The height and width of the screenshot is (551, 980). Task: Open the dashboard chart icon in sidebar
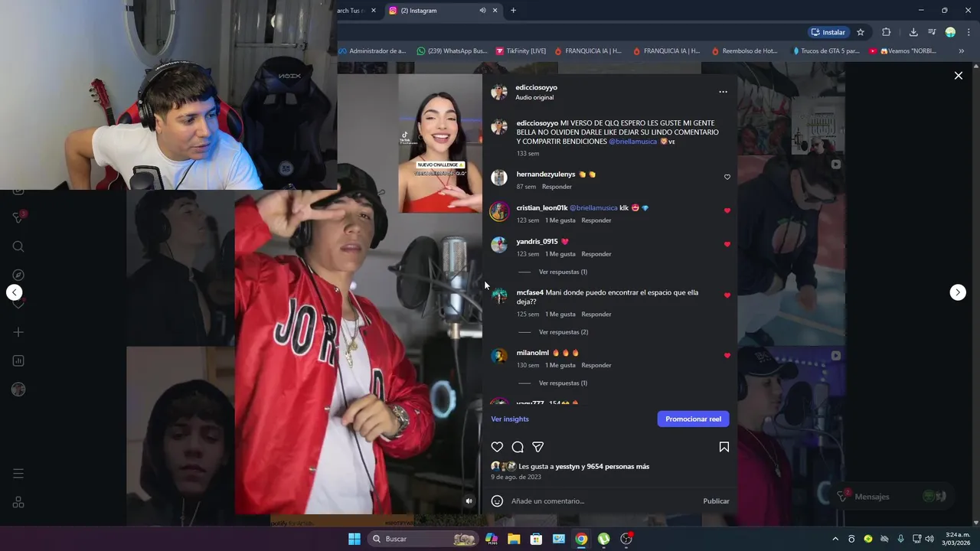[x=18, y=360]
